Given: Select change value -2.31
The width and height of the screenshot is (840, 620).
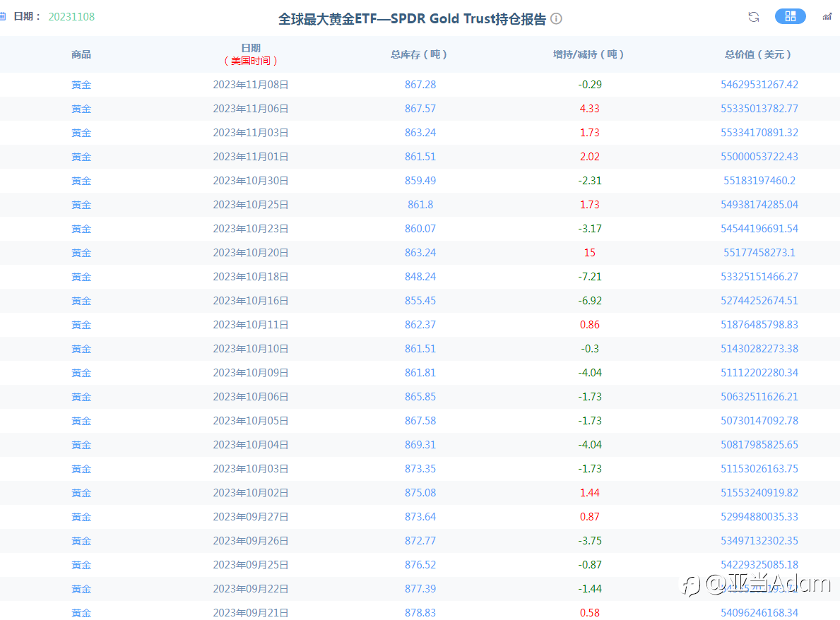Looking at the screenshot, I should pyautogui.click(x=589, y=181).
